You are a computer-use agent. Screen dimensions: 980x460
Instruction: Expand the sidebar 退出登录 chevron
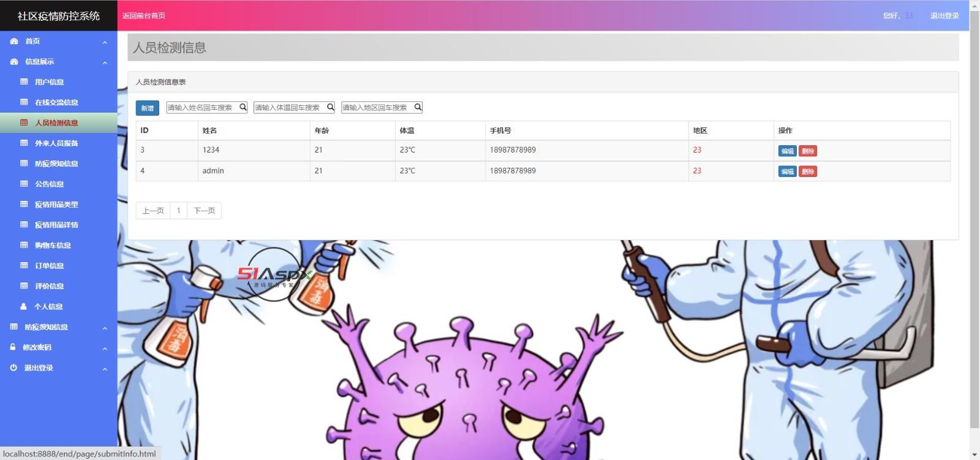click(105, 368)
